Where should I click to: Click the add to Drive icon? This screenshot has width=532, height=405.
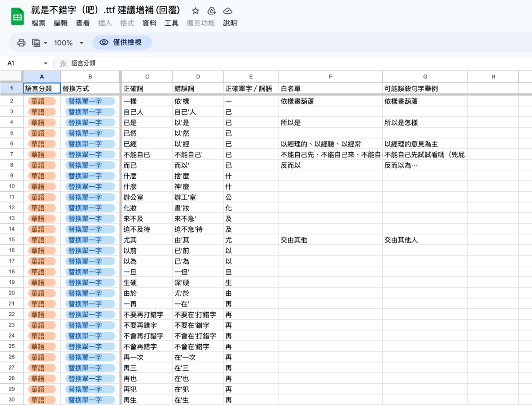click(x=211, y=11)
